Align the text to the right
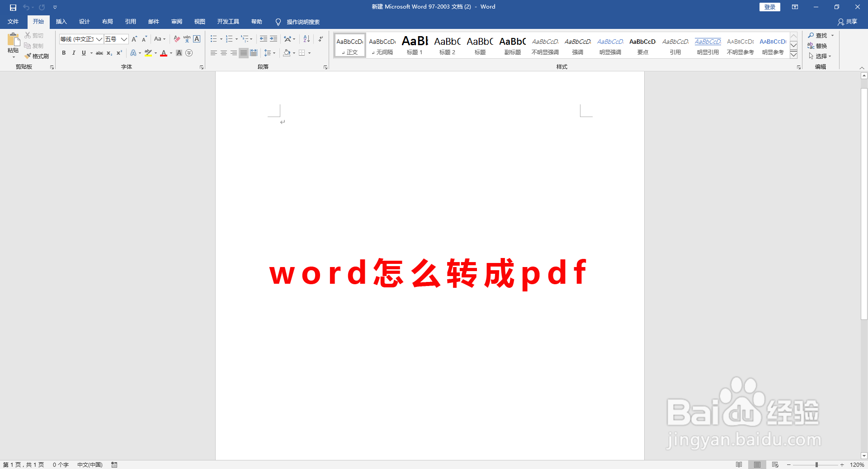Image resolution: width=868 pixels, height=469 pixels. pyautogui.click(x=234, y=53)
